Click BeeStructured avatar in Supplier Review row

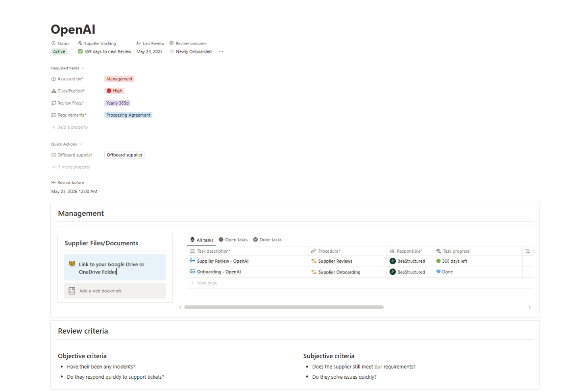click(392, 261)
